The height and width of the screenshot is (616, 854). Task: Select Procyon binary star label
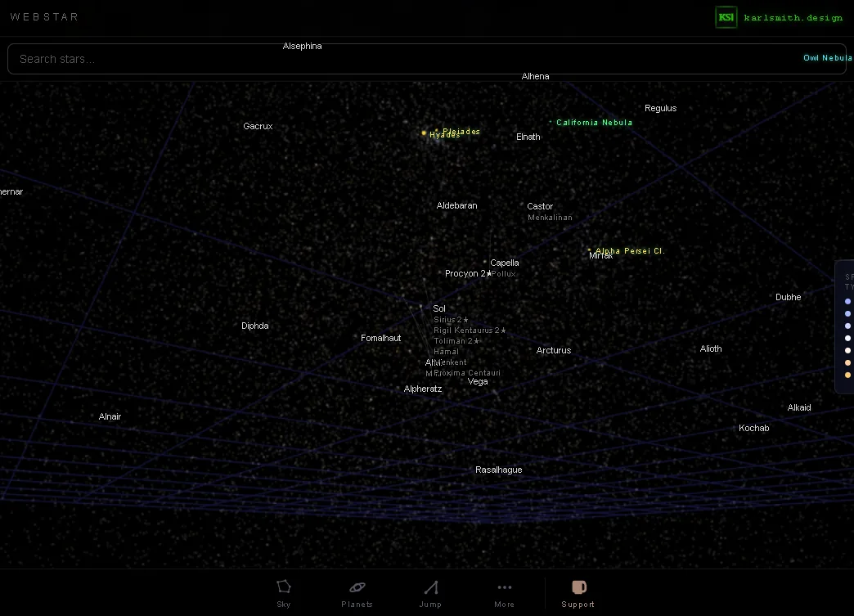tap(467, 273)
